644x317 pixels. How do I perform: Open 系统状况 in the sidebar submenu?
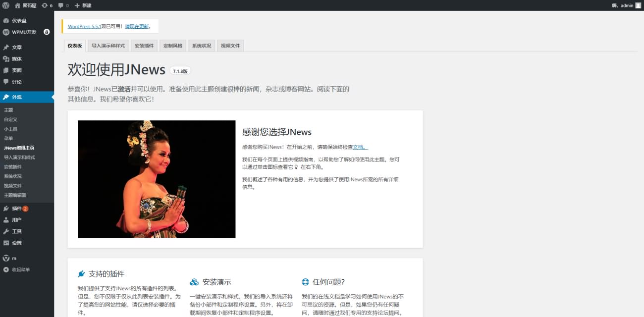[x=13, y=176]
